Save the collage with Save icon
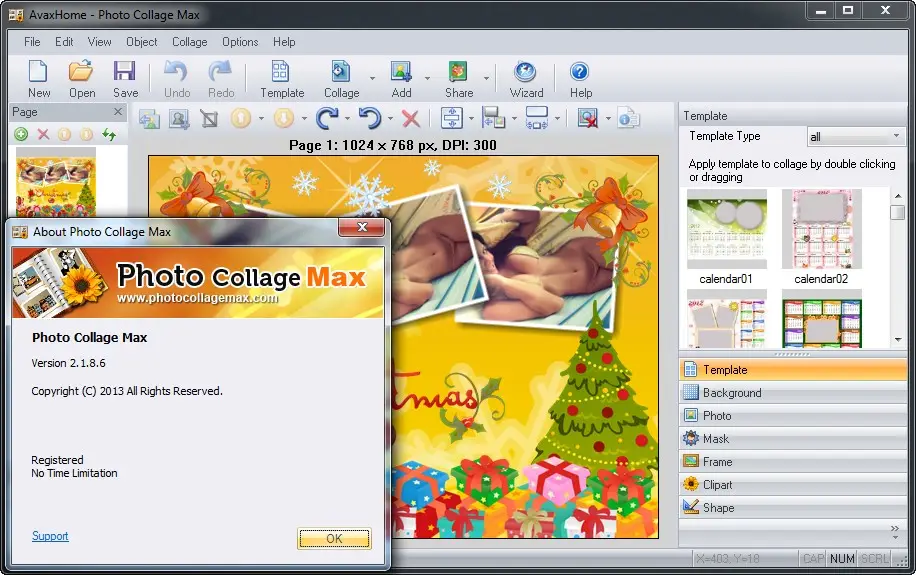 125,79
